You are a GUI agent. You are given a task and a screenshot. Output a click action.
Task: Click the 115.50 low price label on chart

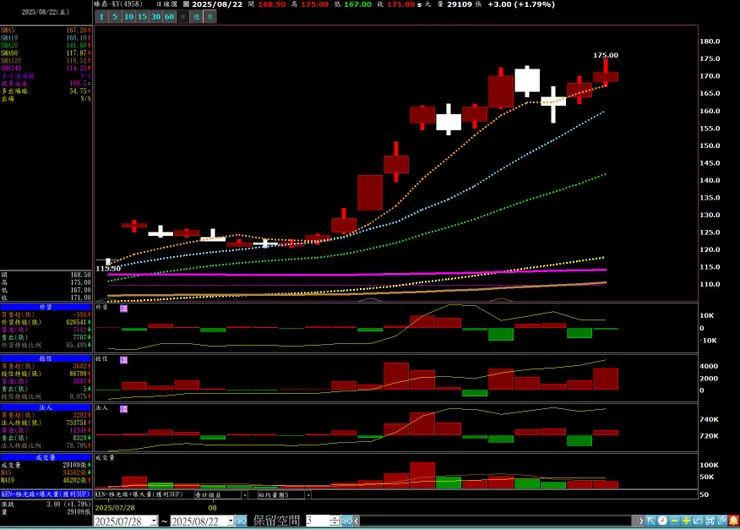click(x=108, y=269)
